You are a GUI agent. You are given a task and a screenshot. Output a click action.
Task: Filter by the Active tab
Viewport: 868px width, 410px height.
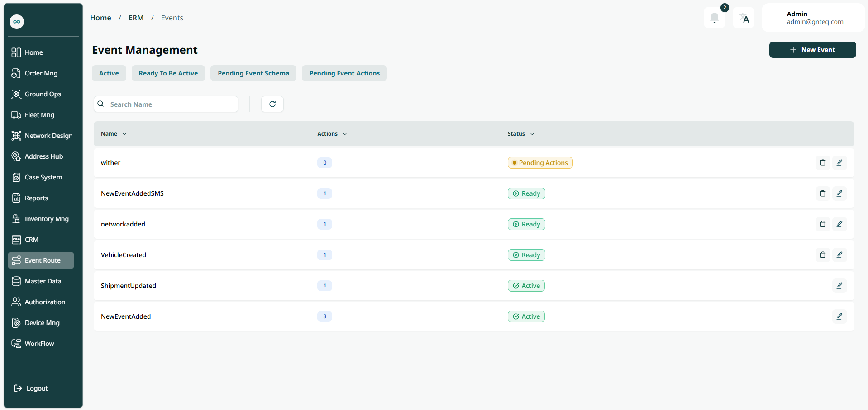[x=109, y=73]
